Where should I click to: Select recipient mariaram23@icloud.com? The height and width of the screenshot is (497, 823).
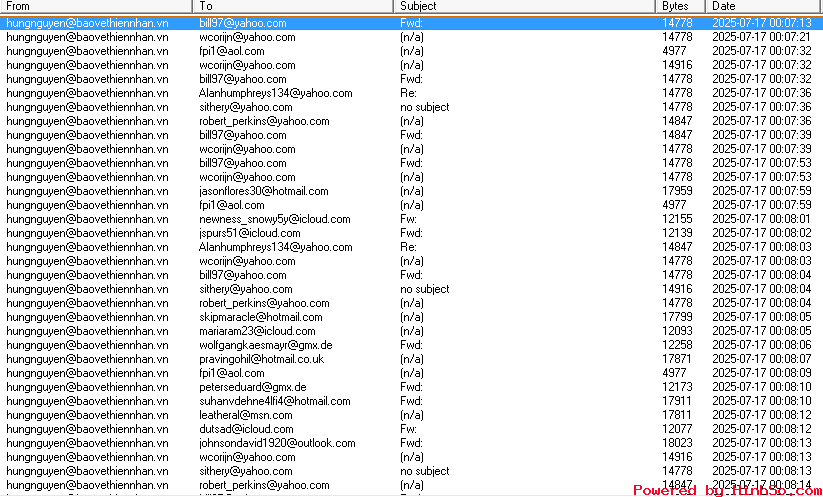tap(257, 331)
